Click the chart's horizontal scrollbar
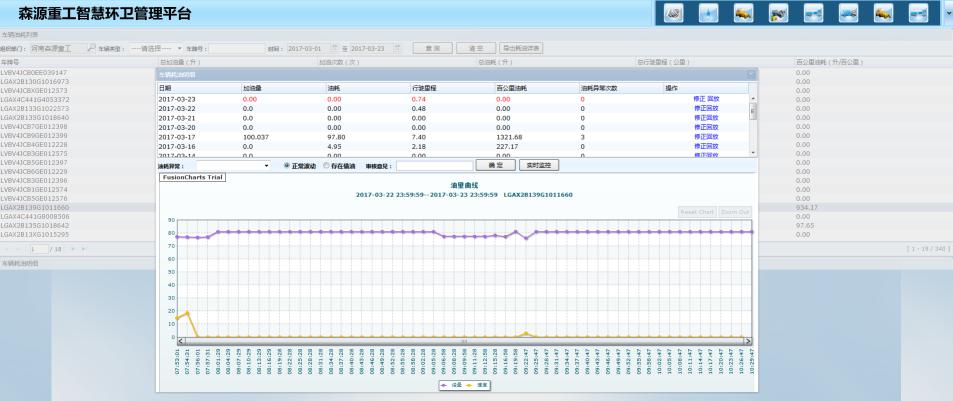The image size is (953, 401). (x=460, y=341)
